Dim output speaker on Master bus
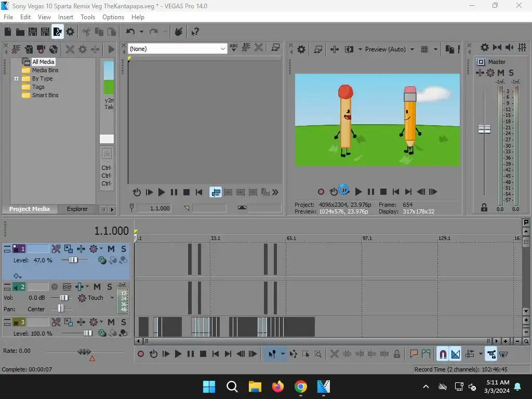This screenshot has height=399, width=532. 509,47
